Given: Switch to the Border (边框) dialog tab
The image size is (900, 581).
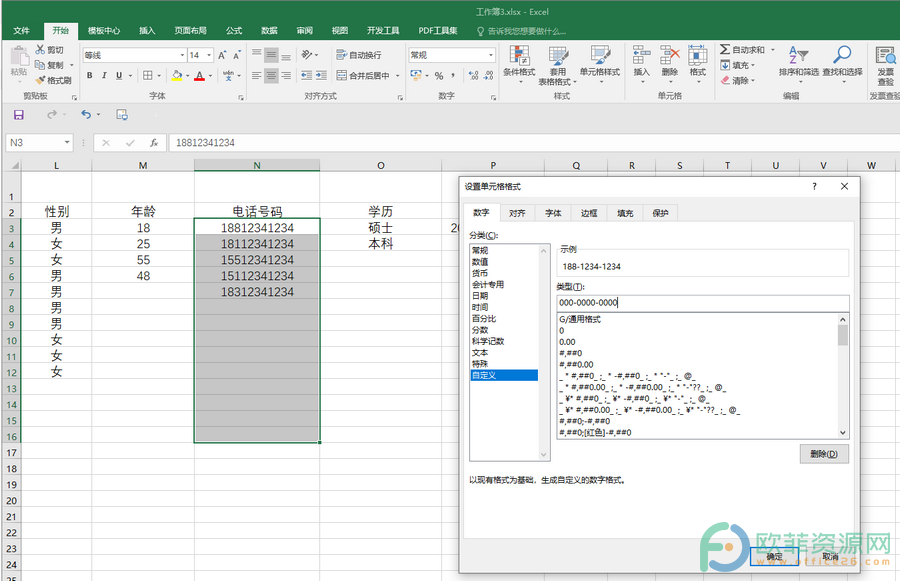Looking at the screenshot, I should point(589,213).
